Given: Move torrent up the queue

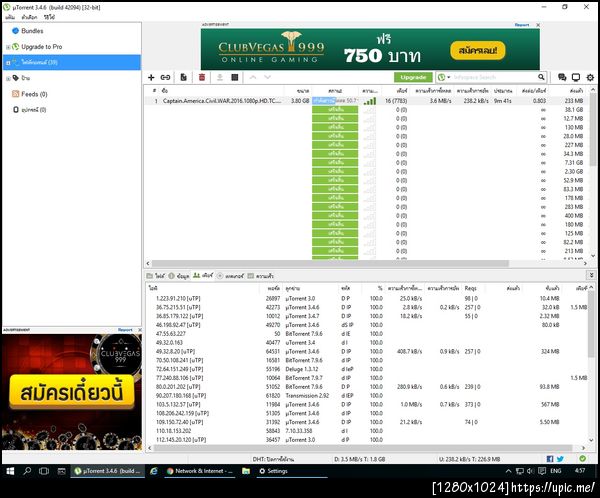Looking at the screenshot, I should click(x=253, y=77).
